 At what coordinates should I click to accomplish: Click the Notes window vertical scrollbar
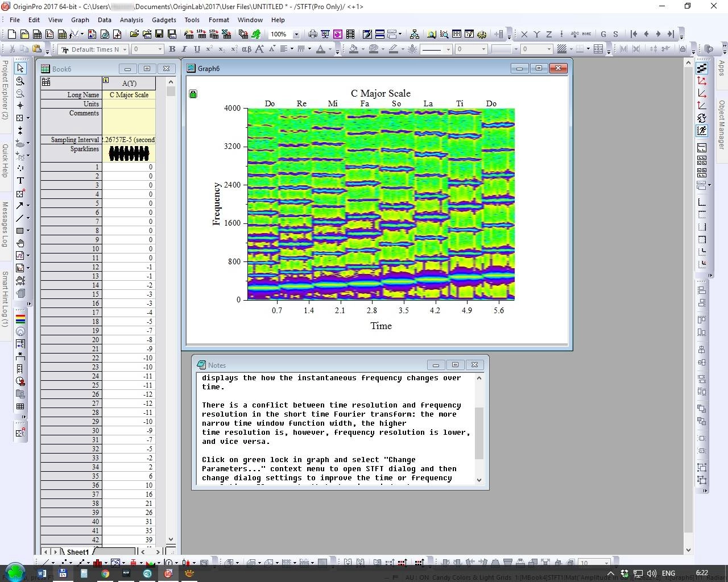click(x=479, y=429)
